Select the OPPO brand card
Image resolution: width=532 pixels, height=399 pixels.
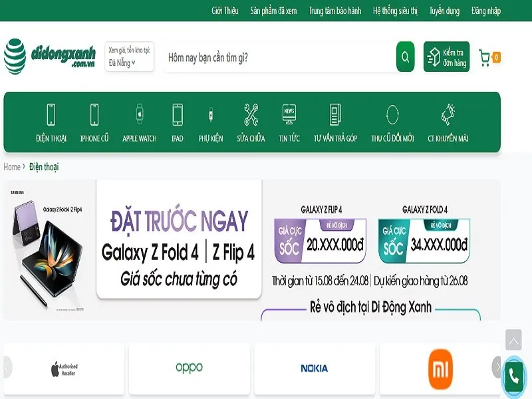pos(190,369)
